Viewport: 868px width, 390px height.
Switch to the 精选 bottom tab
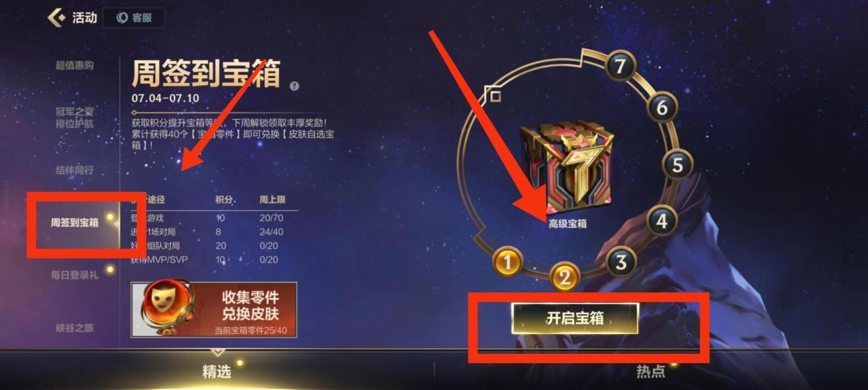(217, 371)
